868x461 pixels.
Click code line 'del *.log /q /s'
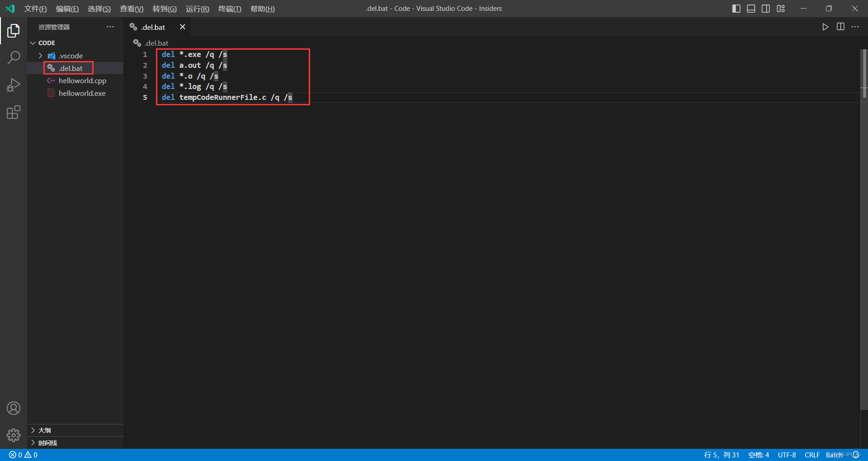click(194, 87)
